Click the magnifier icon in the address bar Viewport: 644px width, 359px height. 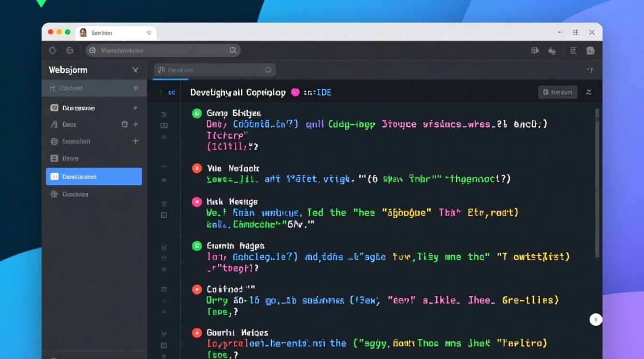pos(233,50)
